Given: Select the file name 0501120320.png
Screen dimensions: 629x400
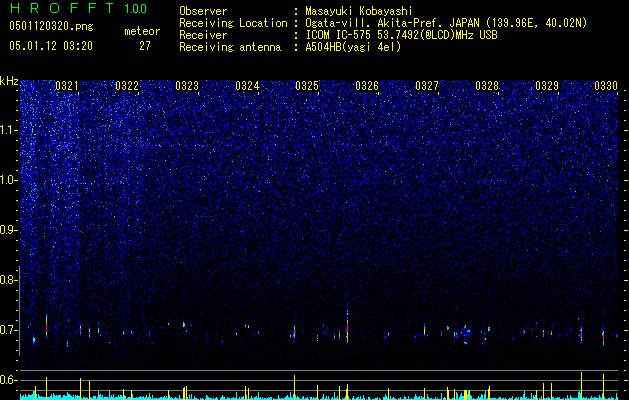Looking at the screenshot, I should 51,27.
